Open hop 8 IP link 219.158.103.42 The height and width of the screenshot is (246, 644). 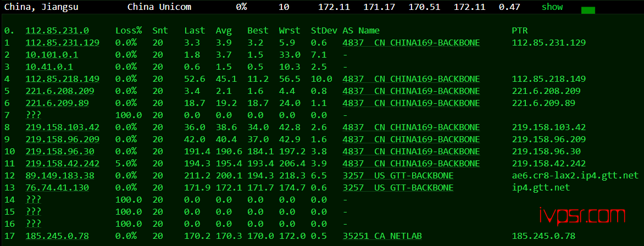point(63,128)
